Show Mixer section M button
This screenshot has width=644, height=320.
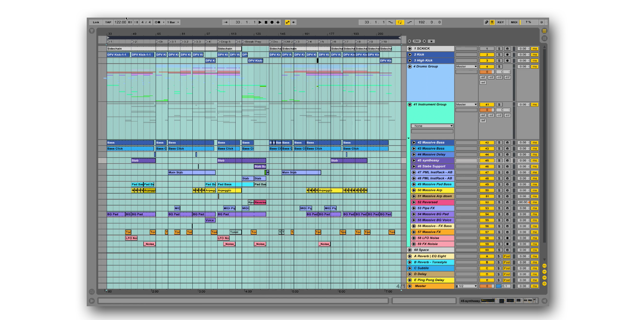[x=544, y=278]
